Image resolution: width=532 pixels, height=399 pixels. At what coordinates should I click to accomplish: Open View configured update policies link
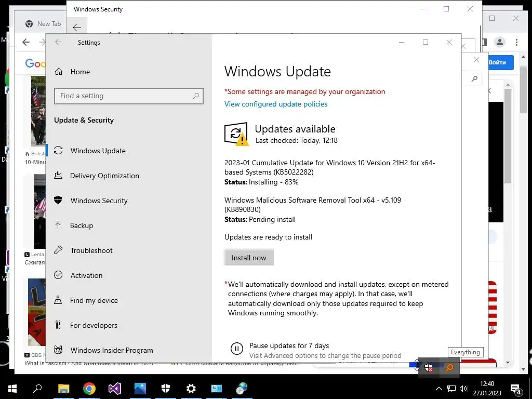tap(276, 104)
